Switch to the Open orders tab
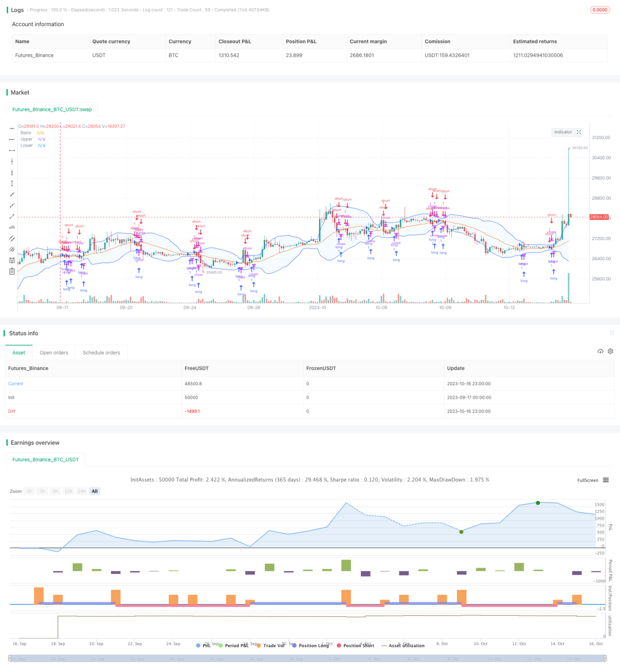The image size is (620, 672). pos(54,353)
